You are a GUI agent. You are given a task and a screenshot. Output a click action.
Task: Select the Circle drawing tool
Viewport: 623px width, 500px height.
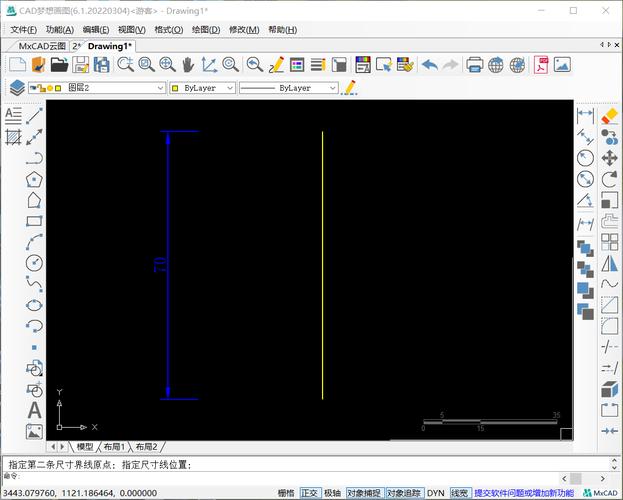pyautogui.click(x=35, y=263)
